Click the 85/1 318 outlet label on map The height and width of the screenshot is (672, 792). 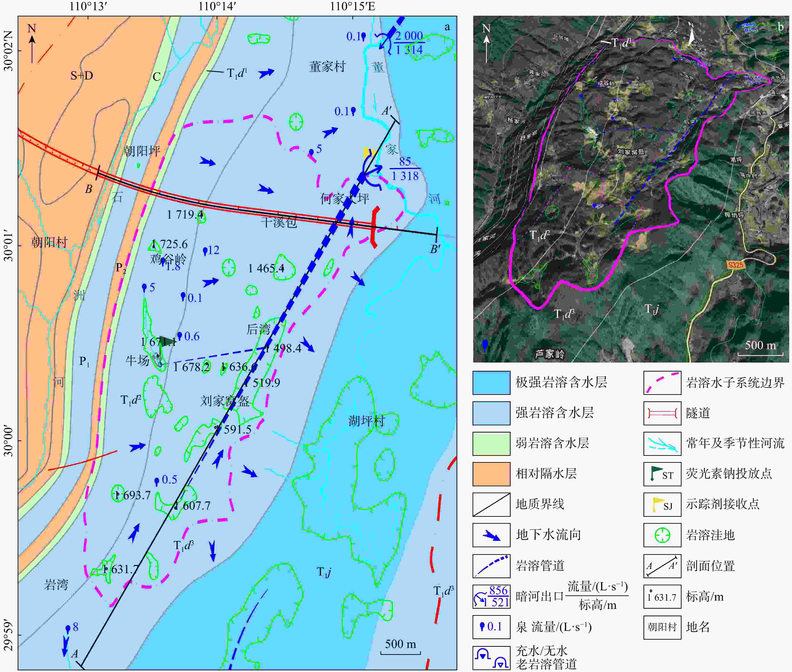click(x=405, y=169)
